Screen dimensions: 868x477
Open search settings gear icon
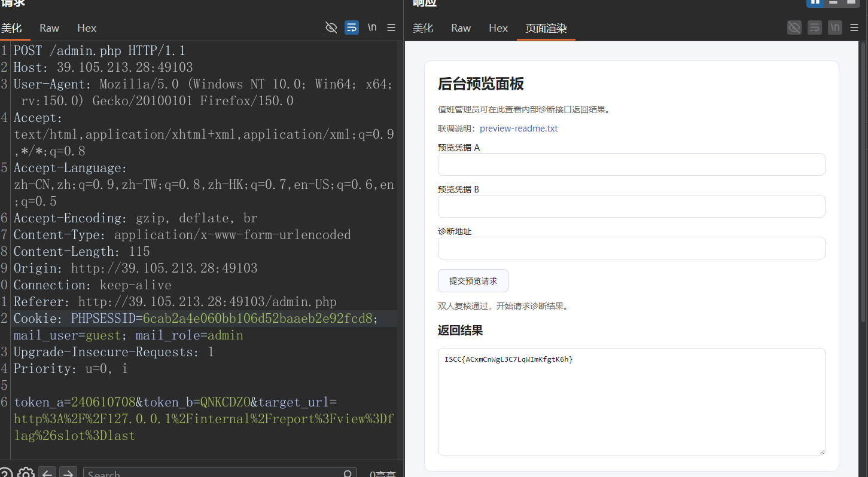click(x=25, y=473)
